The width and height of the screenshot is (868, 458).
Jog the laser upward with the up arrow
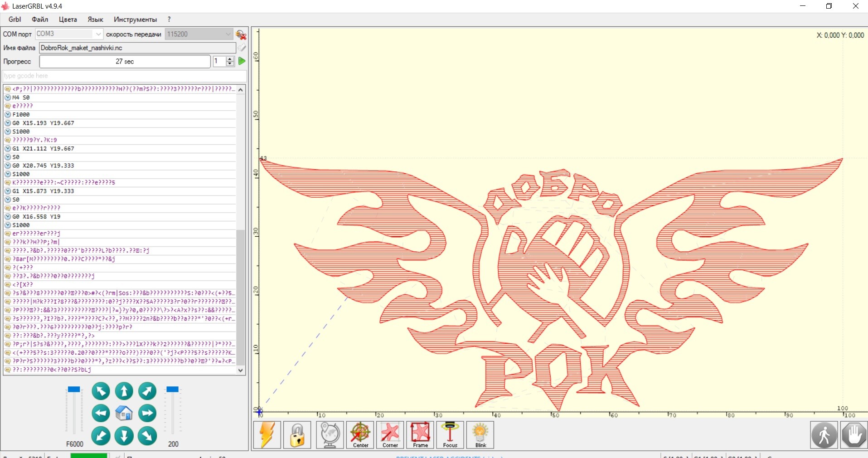click(124, 391)
